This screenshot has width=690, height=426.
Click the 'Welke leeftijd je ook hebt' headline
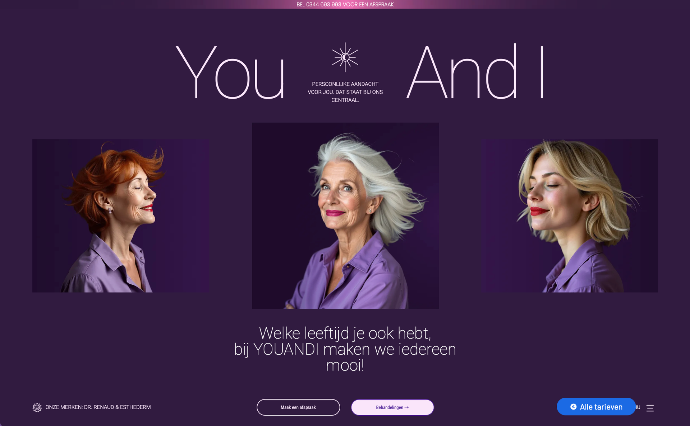(x=345, y=333)
